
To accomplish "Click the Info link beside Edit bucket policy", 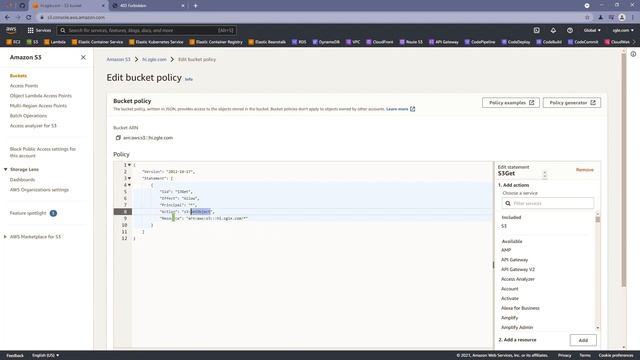I will coord(189,79).
